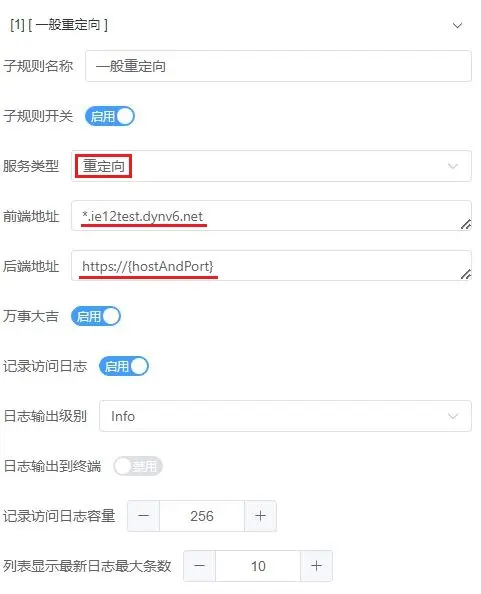
Task: Click the 前端地址 text field
Action: (x=271, y=216)
